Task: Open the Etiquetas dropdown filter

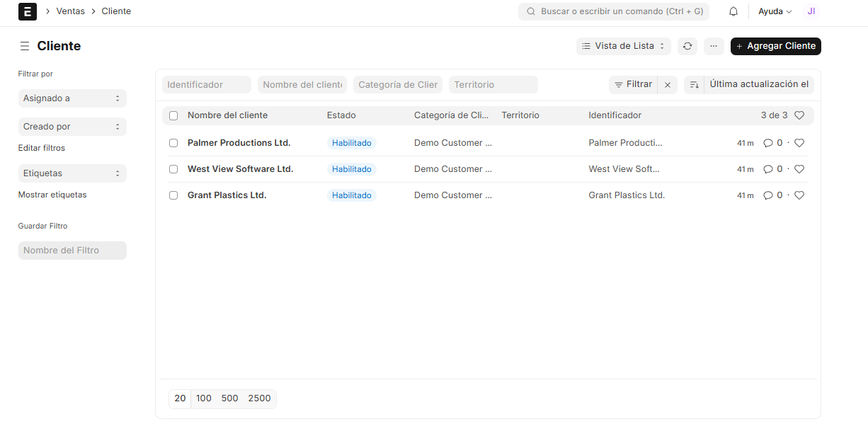Action: 72,173
